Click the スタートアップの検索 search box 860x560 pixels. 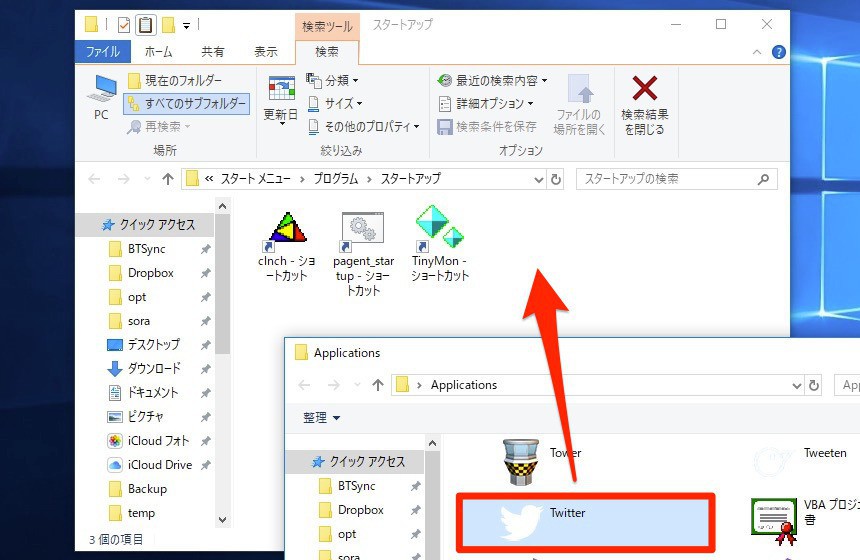[x=676, y=179]
